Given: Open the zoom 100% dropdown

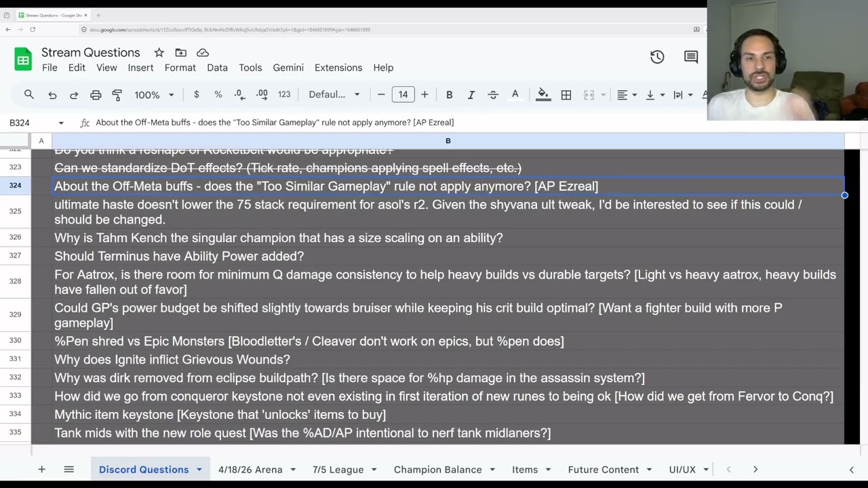Looking at the screenshot, I should tap(154, 95).
